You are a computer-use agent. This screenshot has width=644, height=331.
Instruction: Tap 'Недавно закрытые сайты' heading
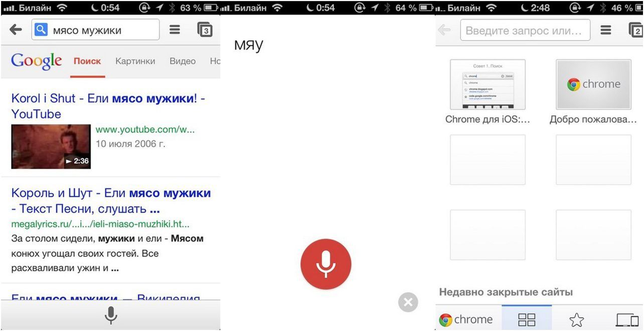[x=506, y=292]
